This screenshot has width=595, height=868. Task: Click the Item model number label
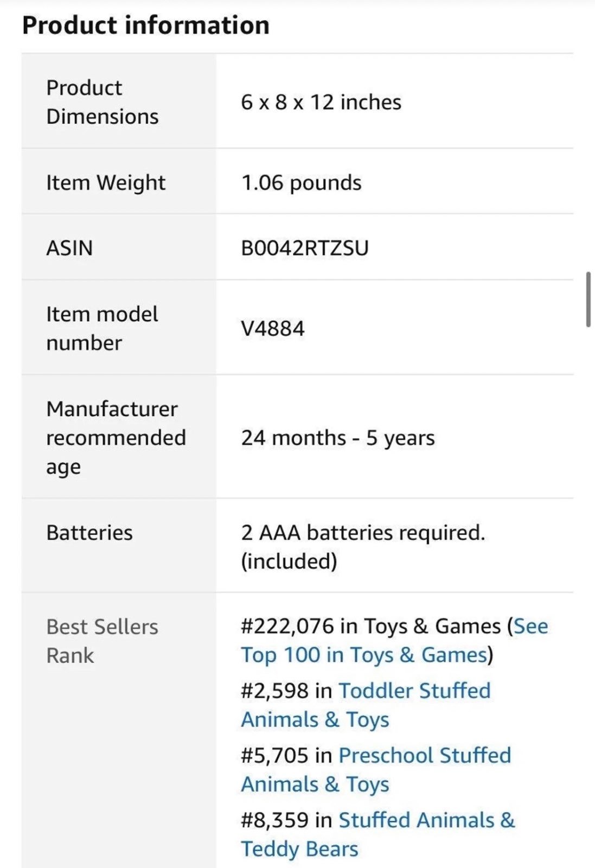point(102,328)
